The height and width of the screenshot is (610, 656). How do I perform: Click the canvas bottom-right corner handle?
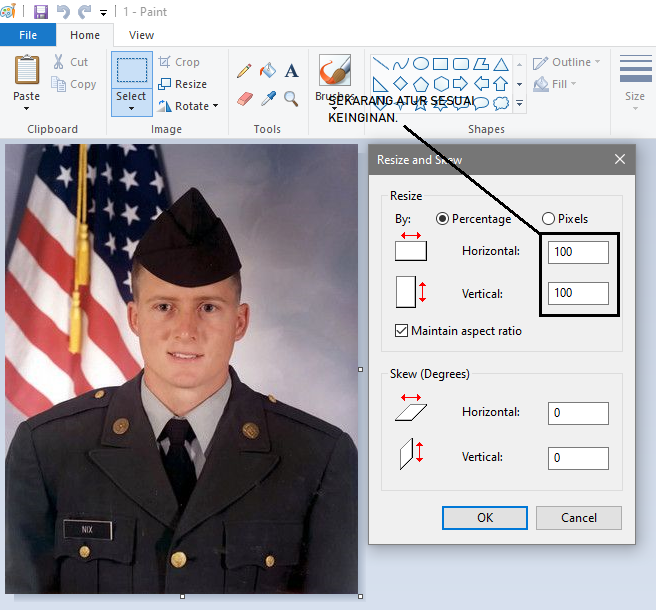point(360,597)
